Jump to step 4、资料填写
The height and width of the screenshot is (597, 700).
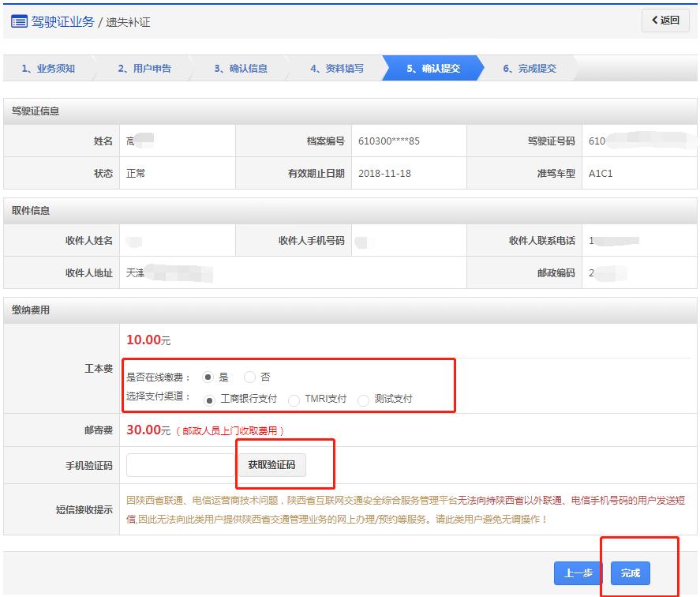337,69
